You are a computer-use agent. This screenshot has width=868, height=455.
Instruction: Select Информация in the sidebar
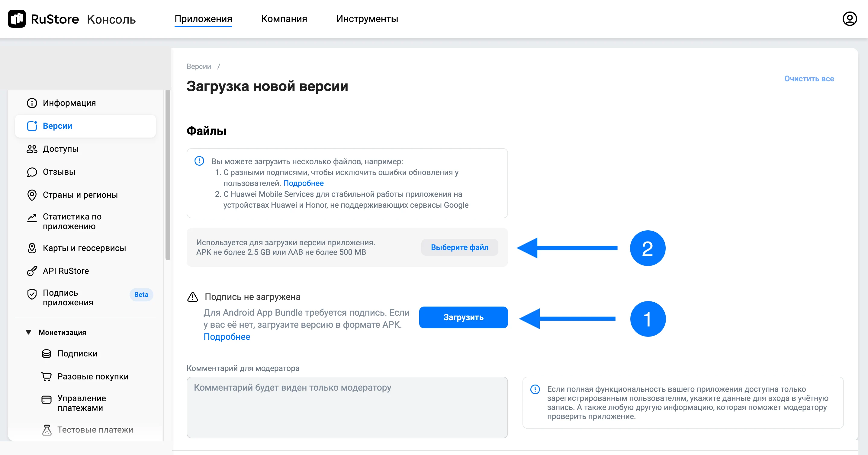pyautogui.click(x=85, y=103)
